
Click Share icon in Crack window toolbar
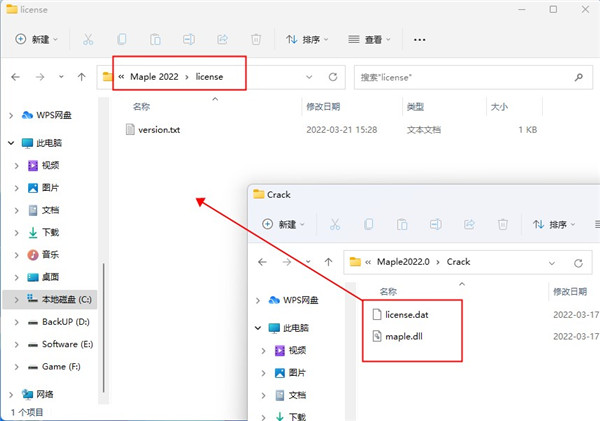(469, 224)
